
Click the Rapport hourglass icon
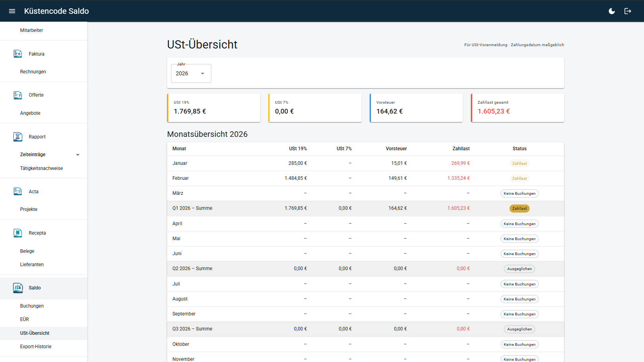pyautogui.click(x=18, y=137)
